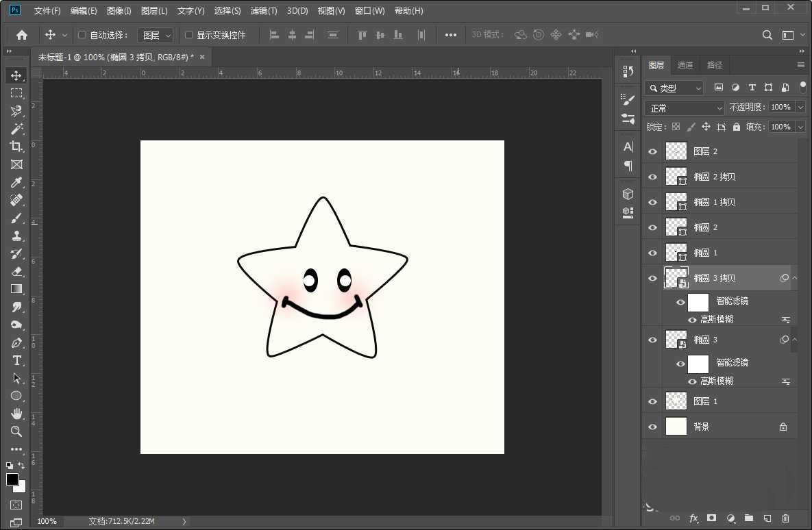This screenshot has width=812, height=530.
Task: Enable the 自动选择 checkbox
Action: click(x=82, y=34)
